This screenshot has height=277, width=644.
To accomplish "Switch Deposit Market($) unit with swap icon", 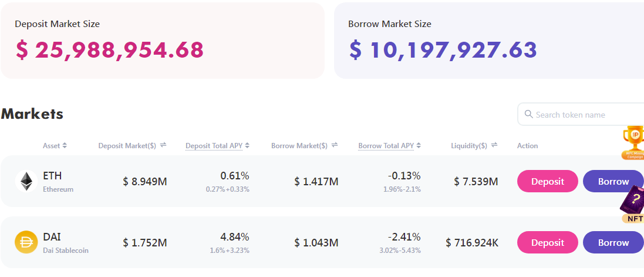I will coord(163,145).
